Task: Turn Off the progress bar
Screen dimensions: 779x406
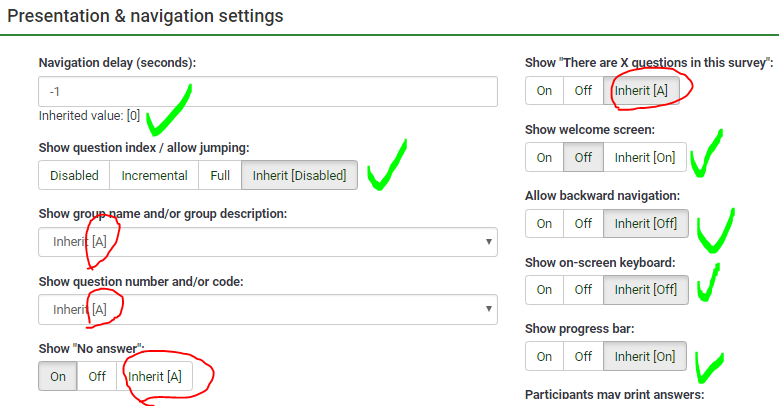Action: click(583, 356)
